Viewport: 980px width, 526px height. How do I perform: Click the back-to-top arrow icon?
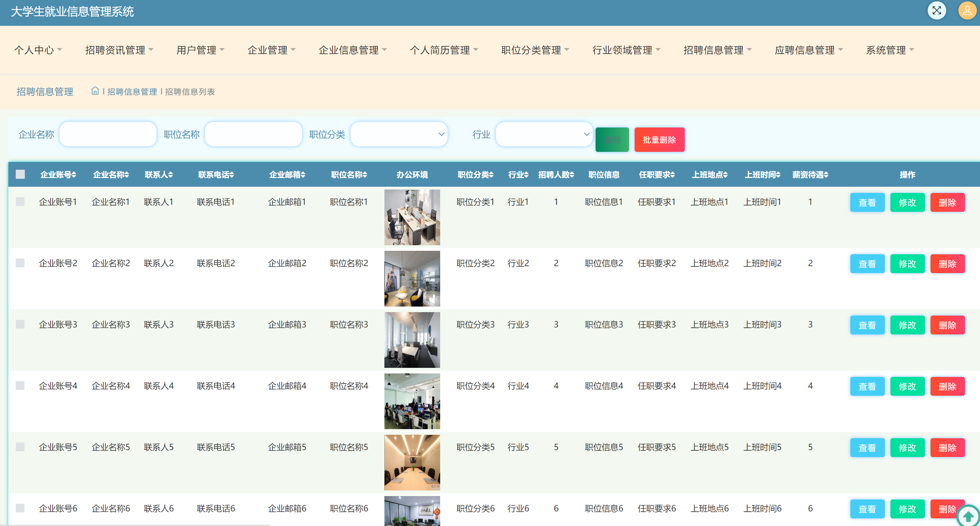(x=968, y=516)
